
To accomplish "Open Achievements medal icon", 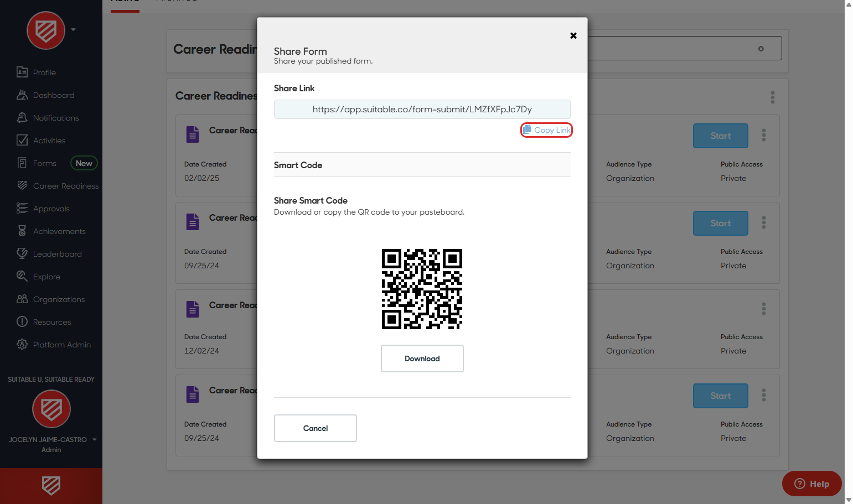I will [22, 231].
